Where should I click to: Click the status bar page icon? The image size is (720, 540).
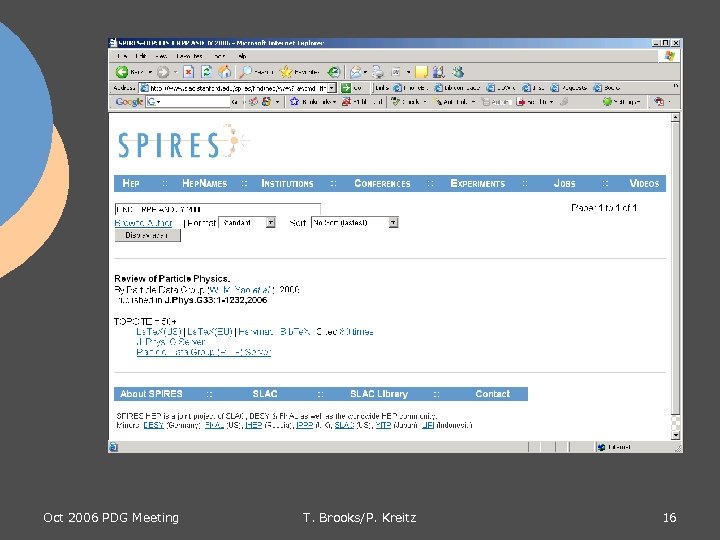click(113, 447)
